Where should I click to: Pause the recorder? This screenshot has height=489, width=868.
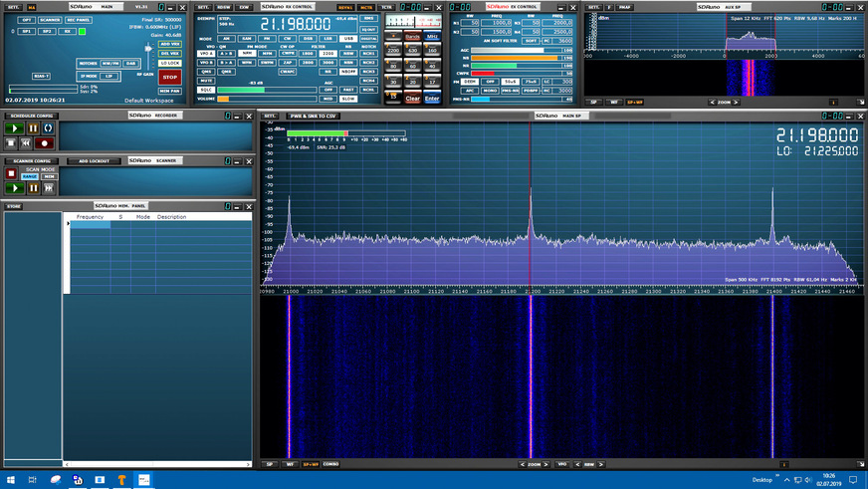coord(32,129)
